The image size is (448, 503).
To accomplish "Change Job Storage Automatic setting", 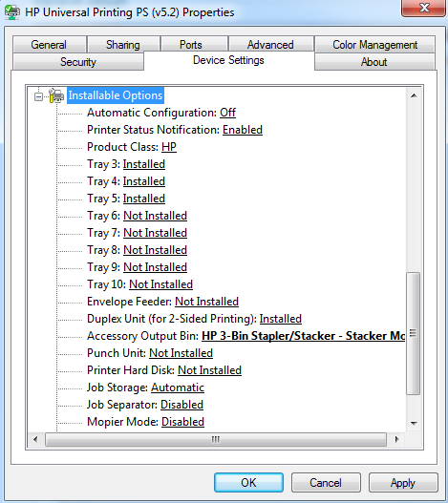I will 178,388.
